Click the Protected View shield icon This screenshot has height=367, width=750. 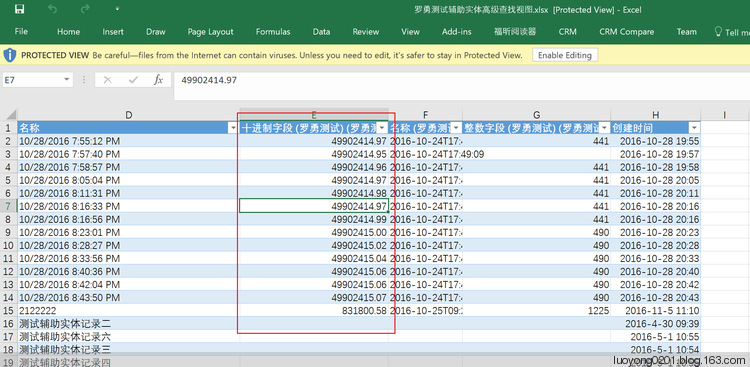10,55
